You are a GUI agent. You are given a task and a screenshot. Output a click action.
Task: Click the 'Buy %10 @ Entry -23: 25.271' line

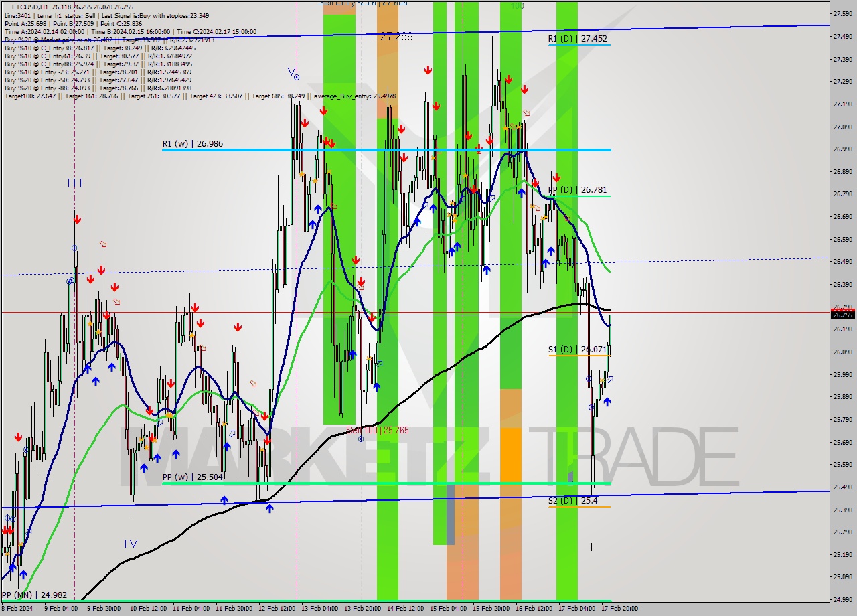[98, 72]
